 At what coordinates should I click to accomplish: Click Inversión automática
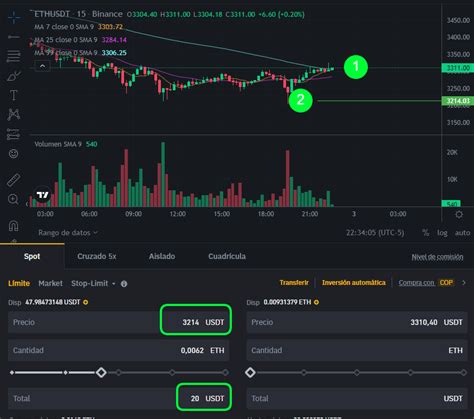354,283
